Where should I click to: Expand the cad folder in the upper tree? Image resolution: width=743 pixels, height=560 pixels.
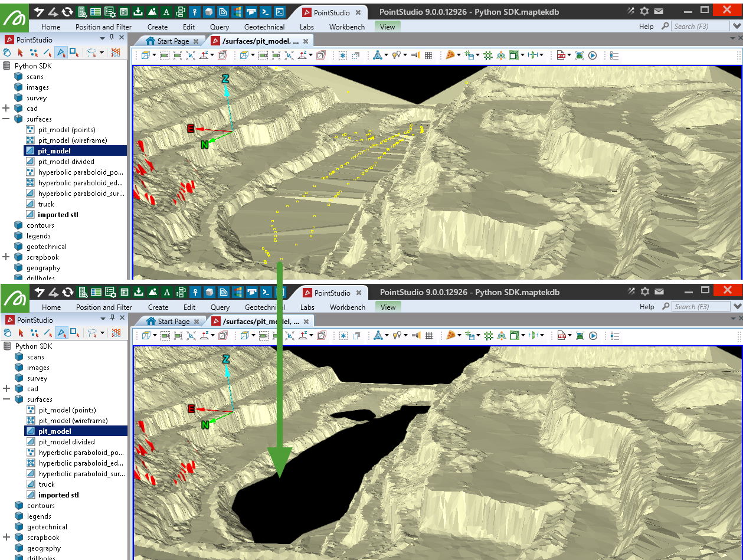point(6,109)
